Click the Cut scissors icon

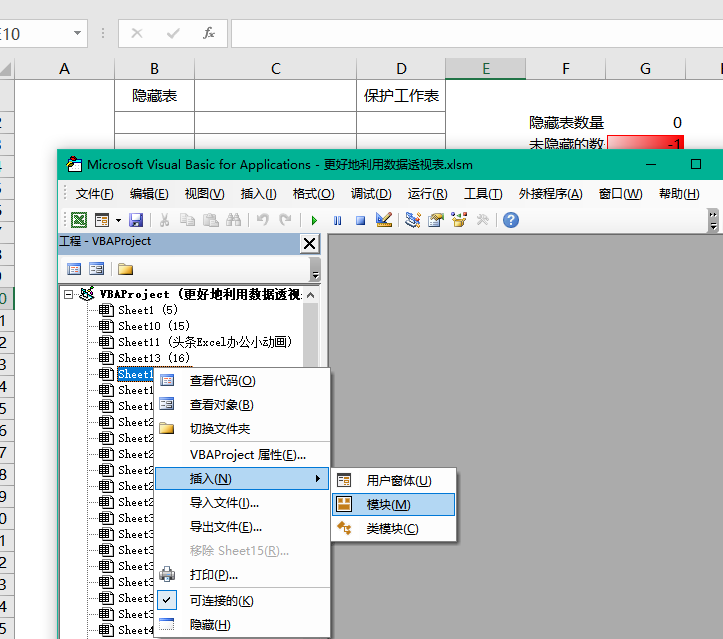point(164,220)
